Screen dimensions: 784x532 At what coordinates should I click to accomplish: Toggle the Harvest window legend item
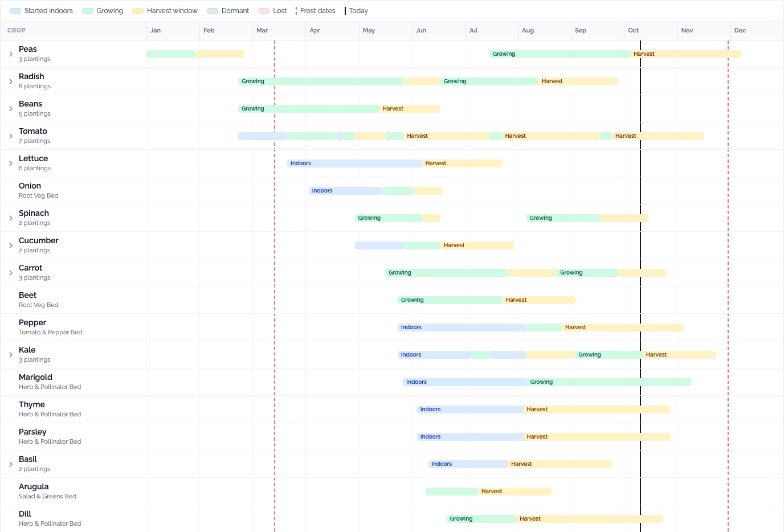(x=165, y=11)
